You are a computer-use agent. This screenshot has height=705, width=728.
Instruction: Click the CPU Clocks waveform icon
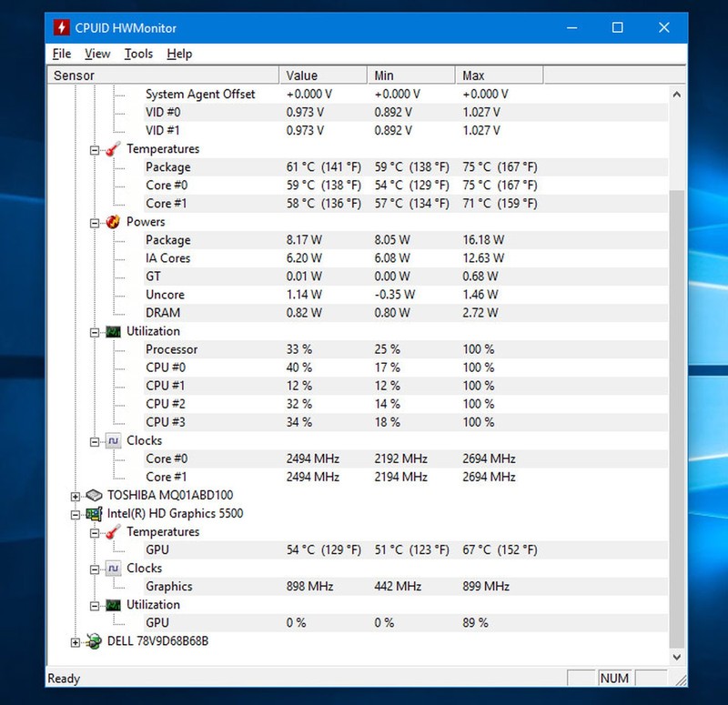pyautogui.click(x=113, y=440)
